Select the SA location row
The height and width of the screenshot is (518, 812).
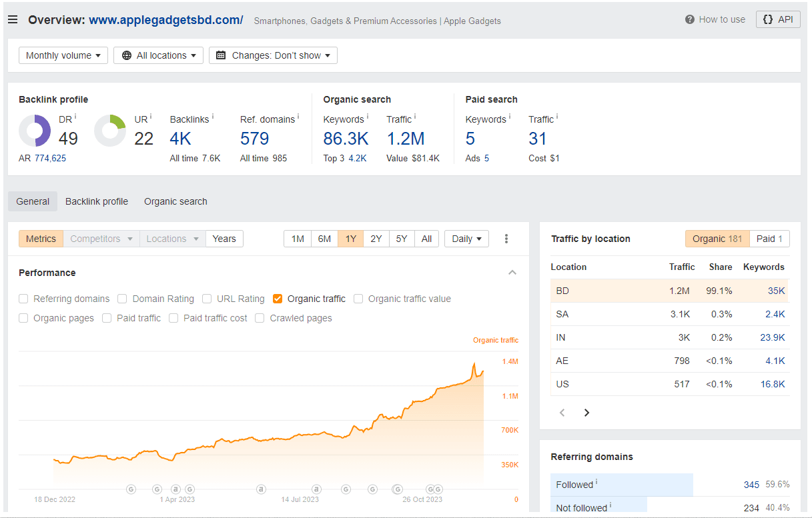(x=670, y=314)
